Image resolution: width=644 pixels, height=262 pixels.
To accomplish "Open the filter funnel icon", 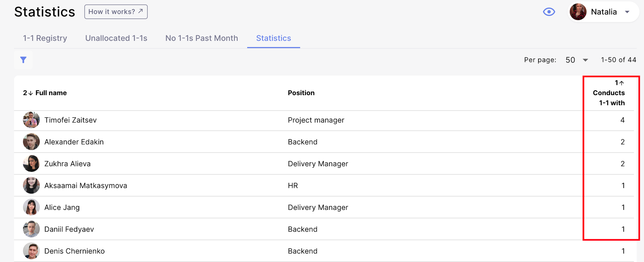I will [x=23, y=60].
